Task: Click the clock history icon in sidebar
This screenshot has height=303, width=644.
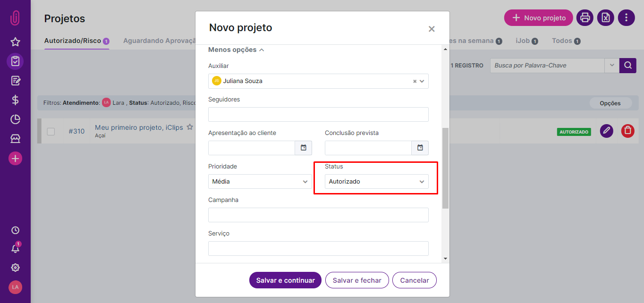Action: [15, 230]
